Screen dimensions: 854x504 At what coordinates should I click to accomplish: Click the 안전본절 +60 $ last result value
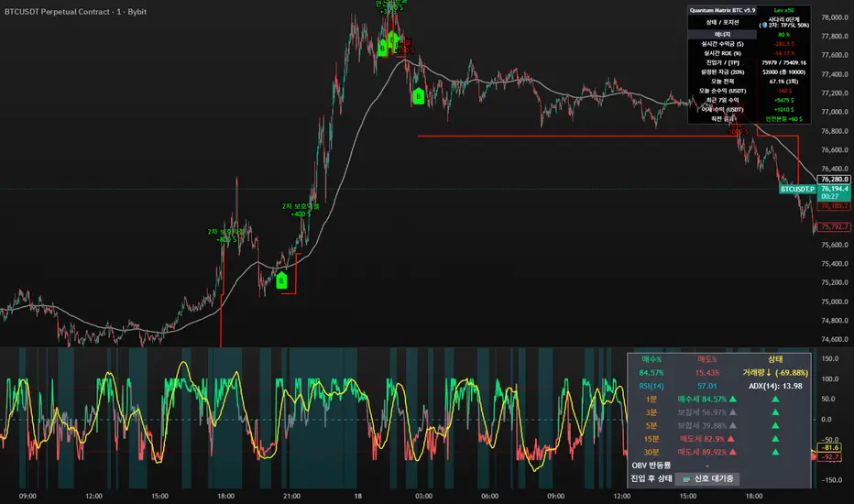[x=783, y=119]
